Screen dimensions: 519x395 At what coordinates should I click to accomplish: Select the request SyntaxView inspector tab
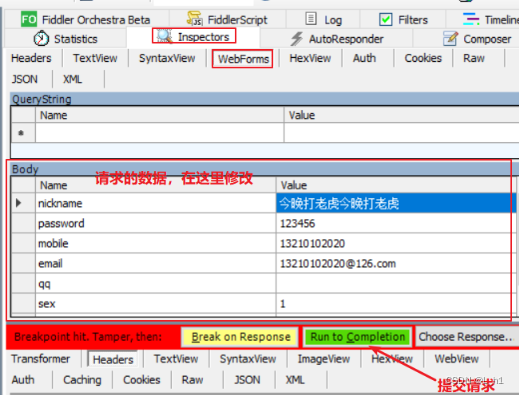point(167,58)
